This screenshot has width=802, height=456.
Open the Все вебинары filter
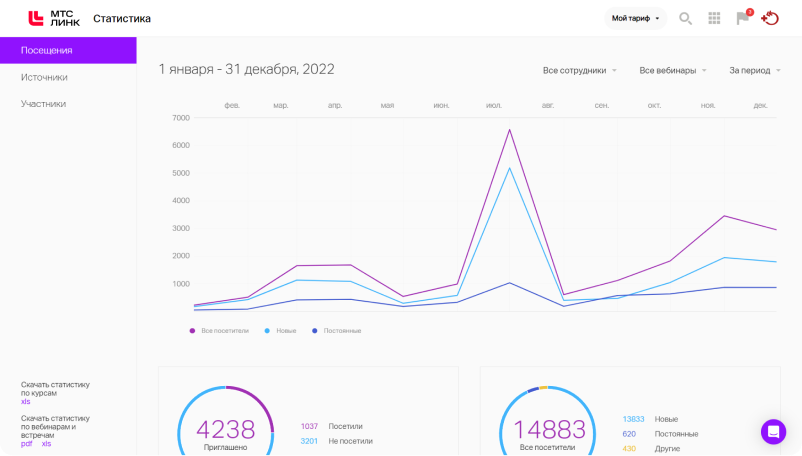[x=673, y=71]
